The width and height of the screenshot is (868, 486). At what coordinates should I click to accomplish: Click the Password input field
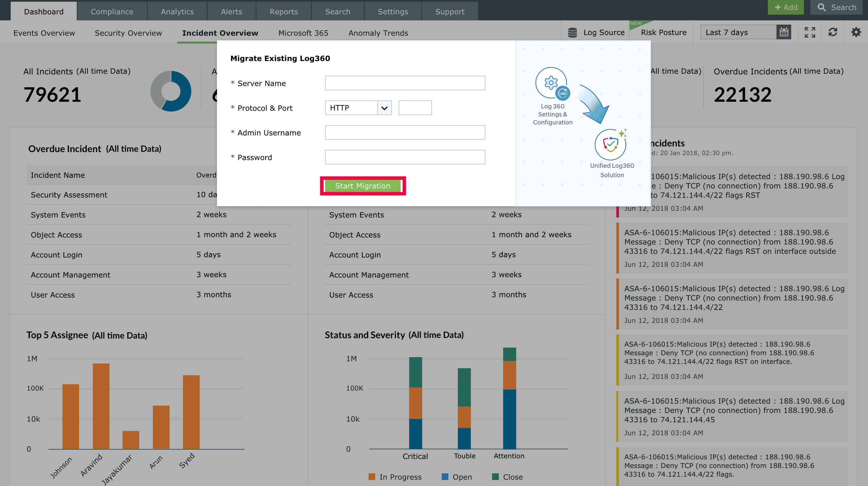[405, 157]
